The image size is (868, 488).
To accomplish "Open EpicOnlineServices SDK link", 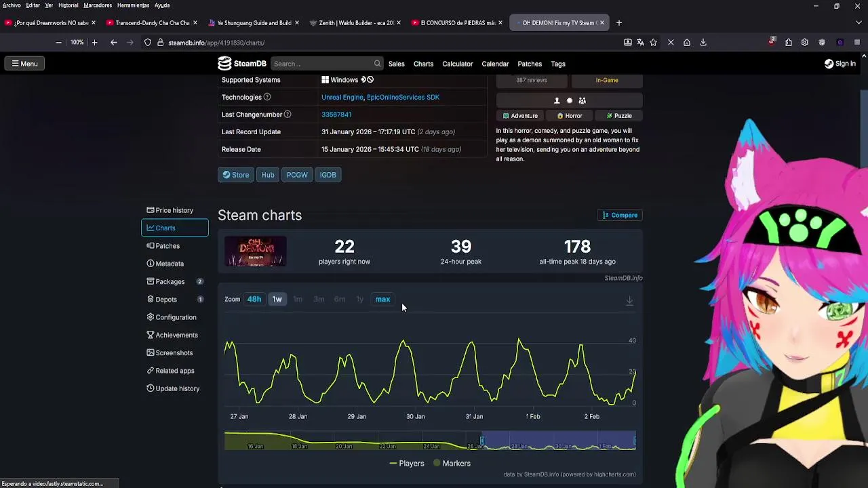I will pos(403,97).
